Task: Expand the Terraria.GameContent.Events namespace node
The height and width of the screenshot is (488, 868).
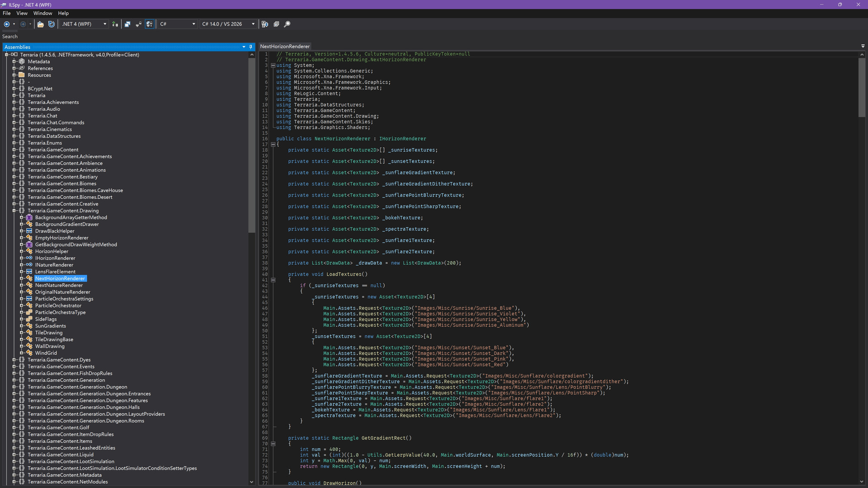Action: [14, 366]
